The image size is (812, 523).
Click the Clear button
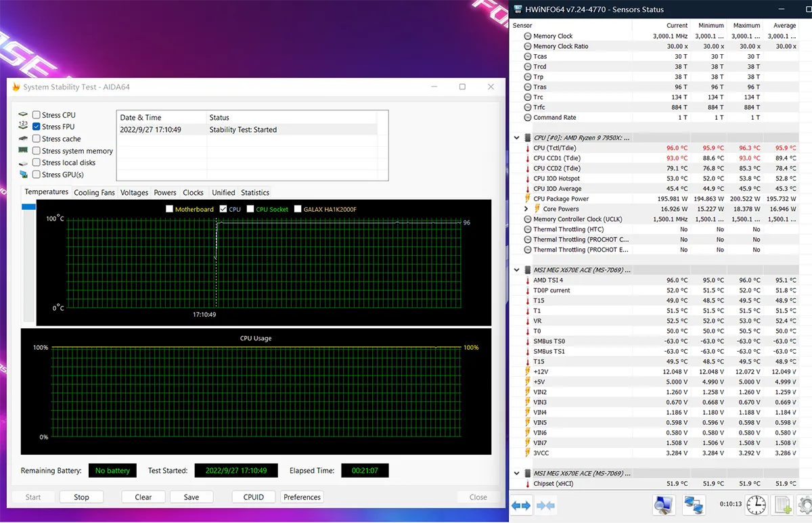pos(143,497)
